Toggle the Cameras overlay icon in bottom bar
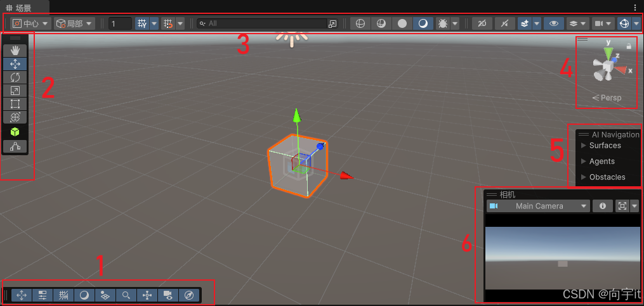This screenshot has width=644, height=306. 168,295
